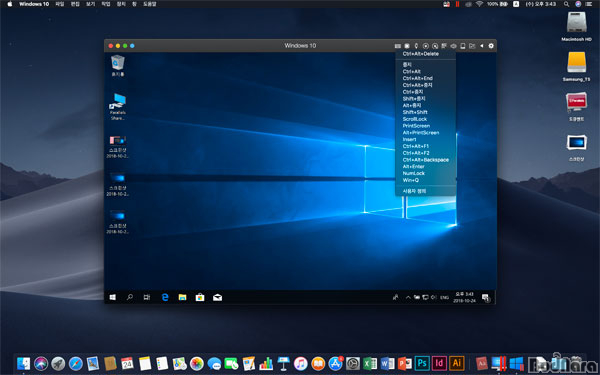This screenshot has height=375, width=600.
Task: Open the Apple menu
Action: pos(10,4)
